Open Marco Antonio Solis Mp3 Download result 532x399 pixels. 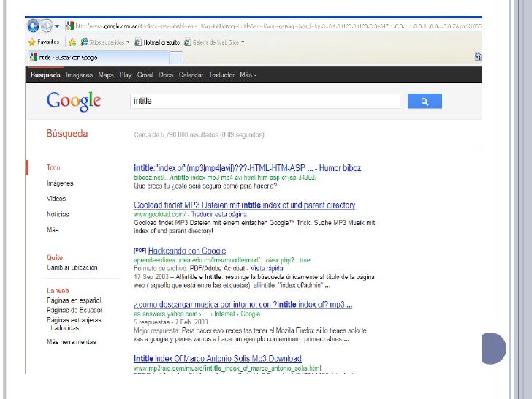click(x=218, y=359)
